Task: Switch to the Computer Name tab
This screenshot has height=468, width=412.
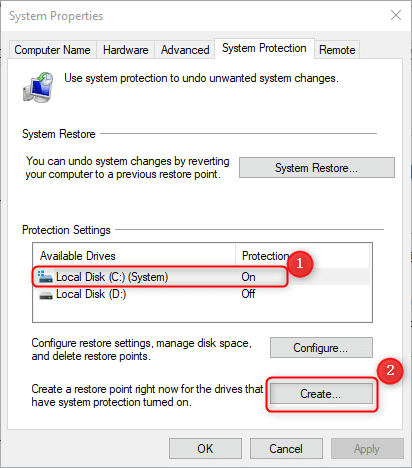Action: pyautogui.click(x=52, y=50)
